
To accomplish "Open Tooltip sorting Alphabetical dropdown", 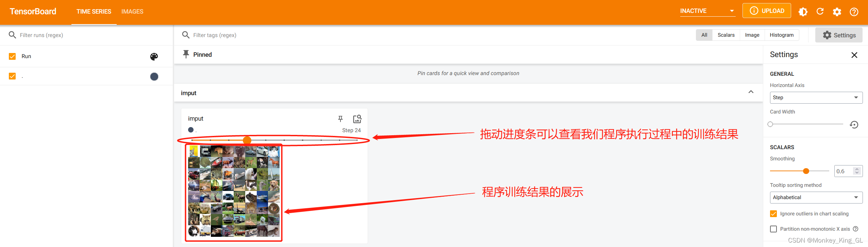I will point(816,197).
